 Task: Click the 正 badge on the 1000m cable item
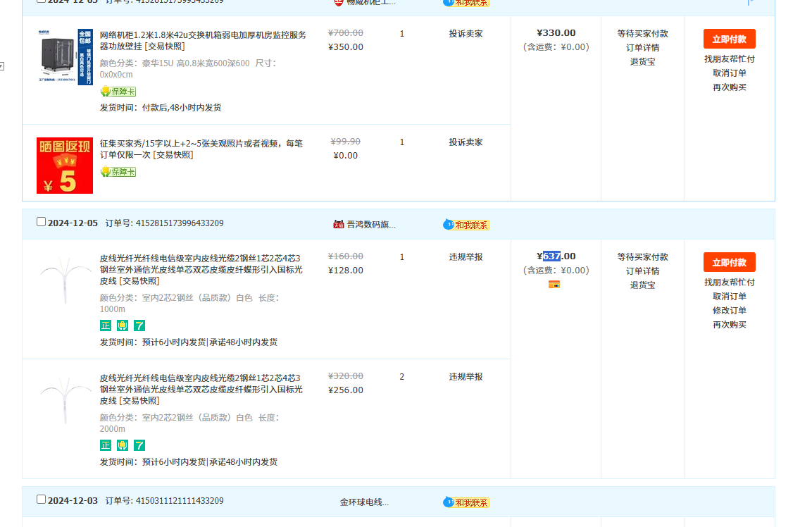tap(106, 325)
